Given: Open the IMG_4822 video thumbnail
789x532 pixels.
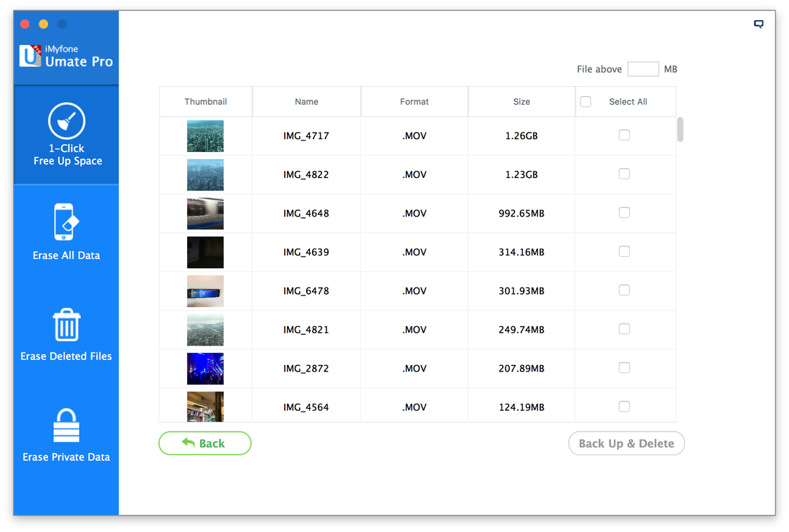Looking at the screenshot, I should [205, 174].
